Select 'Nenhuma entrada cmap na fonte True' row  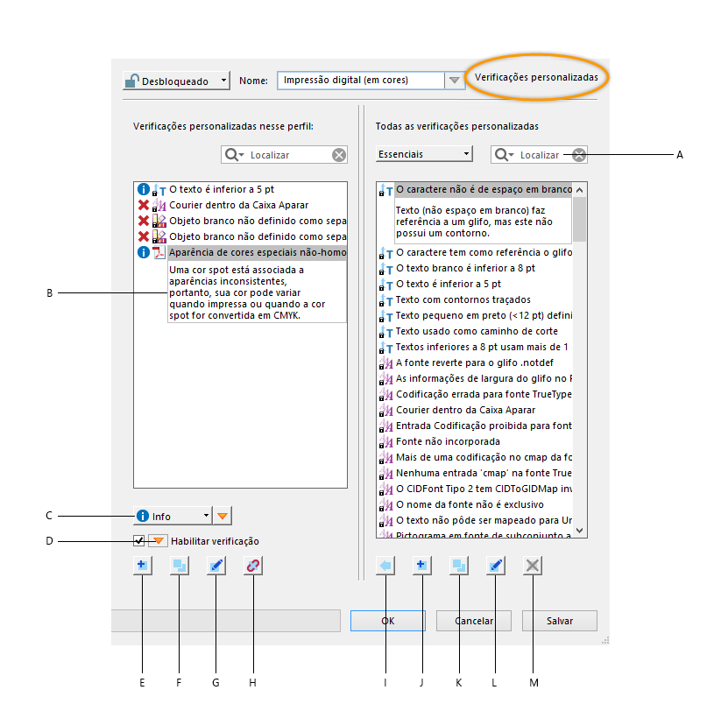(x=475, y=474)
